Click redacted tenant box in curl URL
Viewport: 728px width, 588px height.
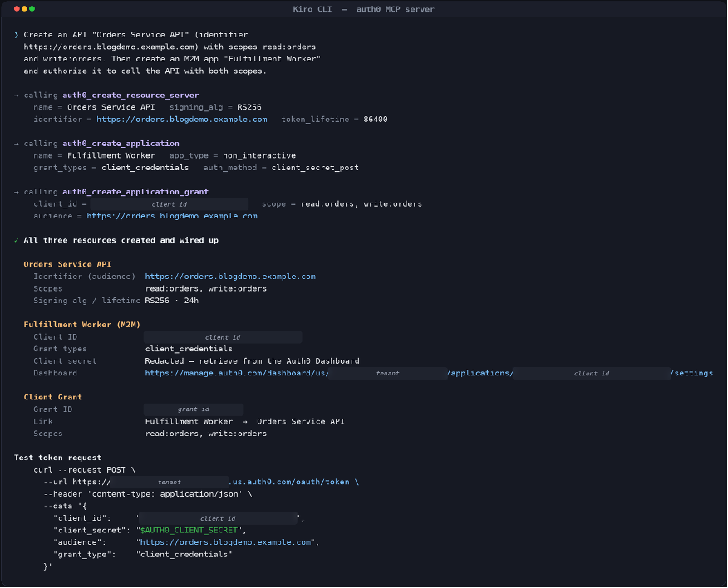click(x=170, y=482)
